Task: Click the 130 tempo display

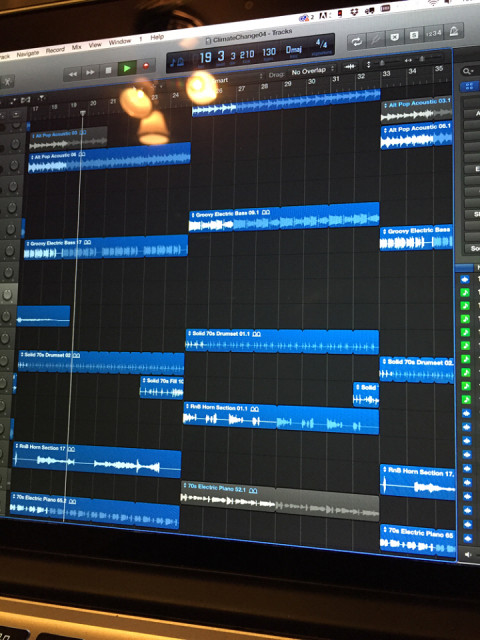Action: 269,52
